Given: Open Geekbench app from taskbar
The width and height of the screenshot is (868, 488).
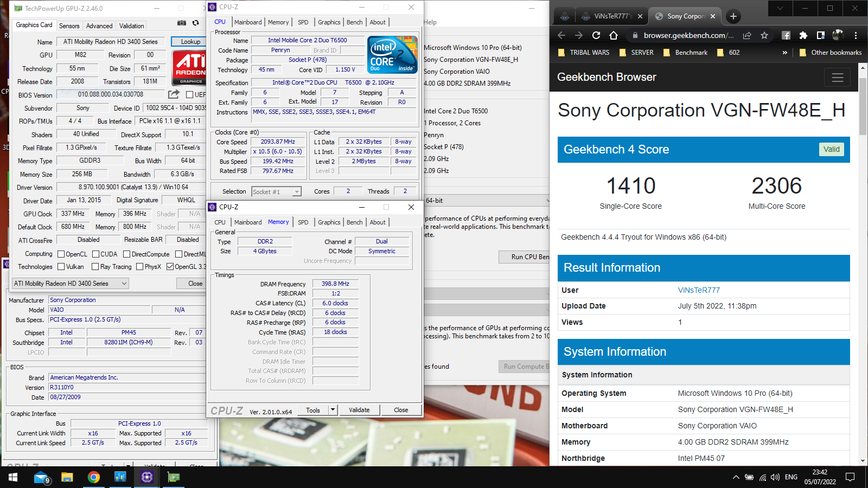Looking at the screenshot, I should (x=120, y=477).
